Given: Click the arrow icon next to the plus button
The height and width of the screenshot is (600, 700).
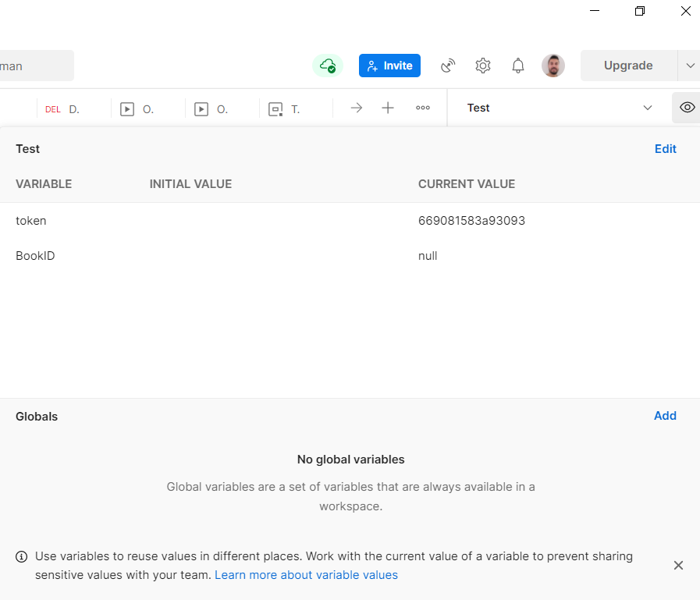Looking at the screenshot, I should 356,108.
